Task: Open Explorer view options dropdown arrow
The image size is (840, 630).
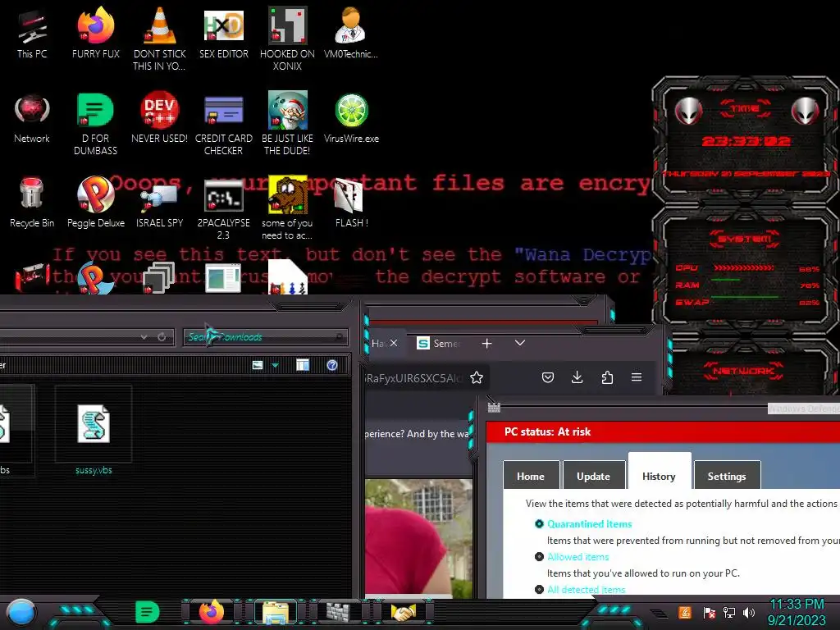Action: coord(275,365)
